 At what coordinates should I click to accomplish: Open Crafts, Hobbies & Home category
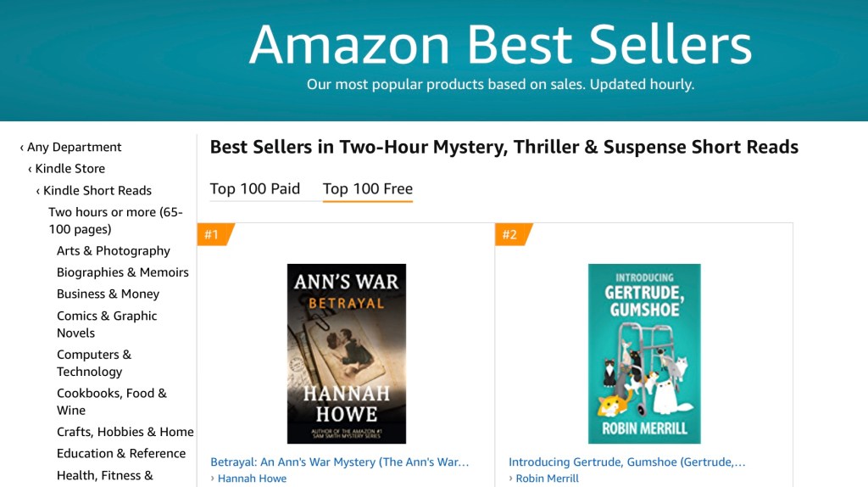(x=125, y=432)
